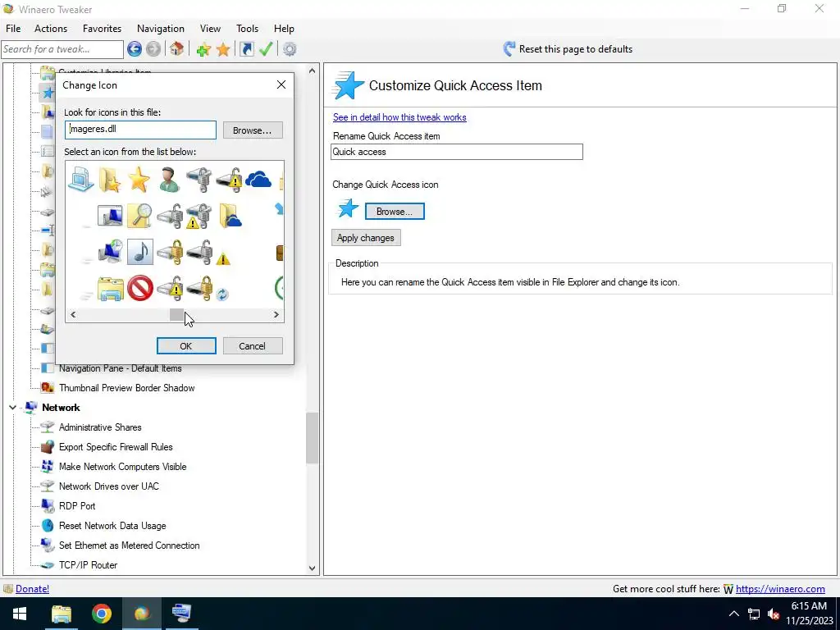Image resolution: width=840 pixels, height=630 pixels.
Task: Select the drive with gold closed padlock, third row
Action: (x=171, y=252)
